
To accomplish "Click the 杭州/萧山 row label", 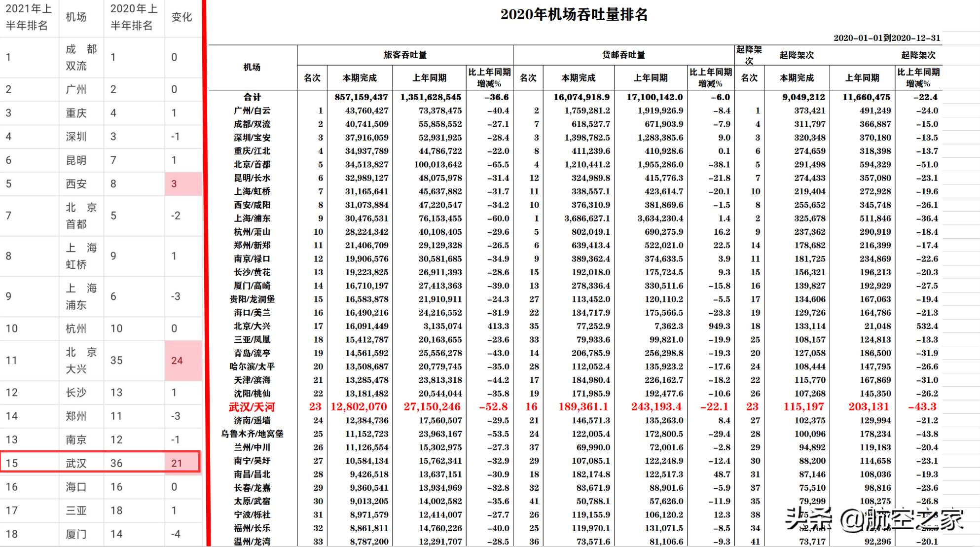I will pos(252,232).
